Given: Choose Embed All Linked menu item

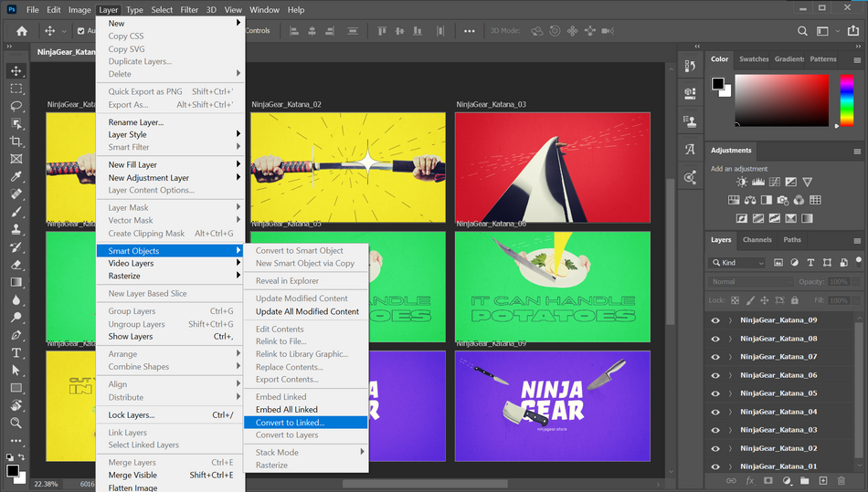Looking at the screenshot, I should [305, 410].
